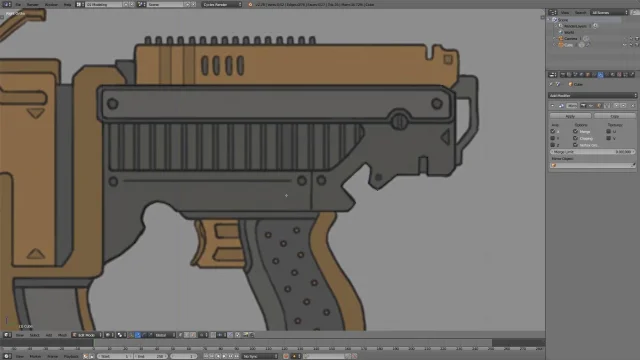Toggle the U texture checkbox

(608, 131)
